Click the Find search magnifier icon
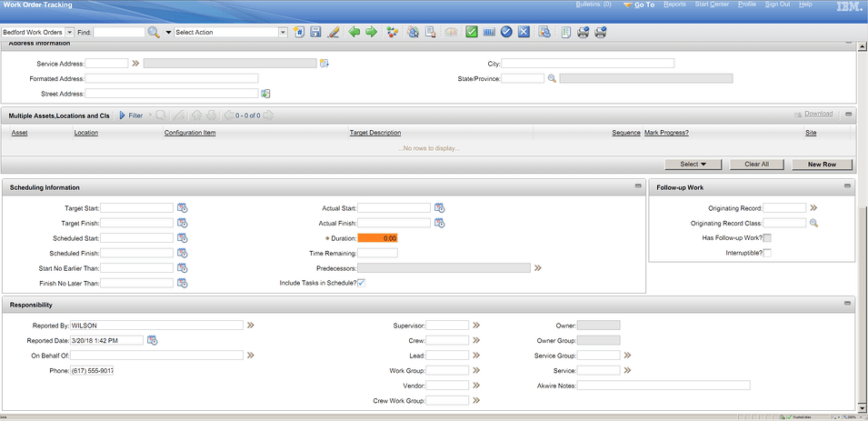The width and height of the screenshot is (868, 421). pyautogui.click(x=154, y=32)
